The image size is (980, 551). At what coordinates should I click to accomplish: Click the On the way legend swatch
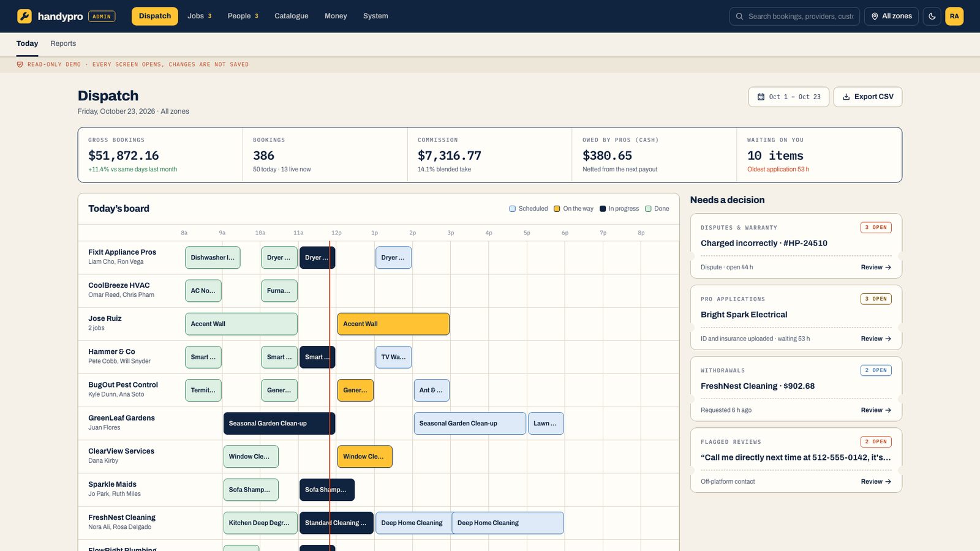tap(557, 209)
